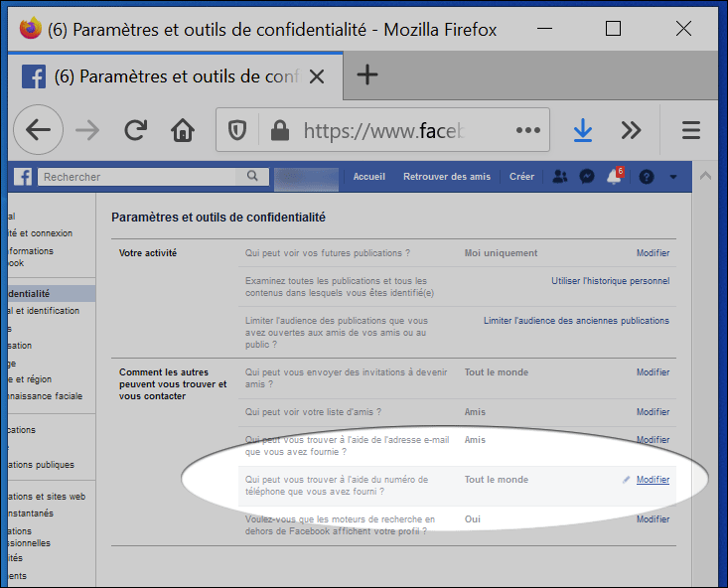Open Facebook Messenger icon in header
728x588 pixels.
click(588, 177)
